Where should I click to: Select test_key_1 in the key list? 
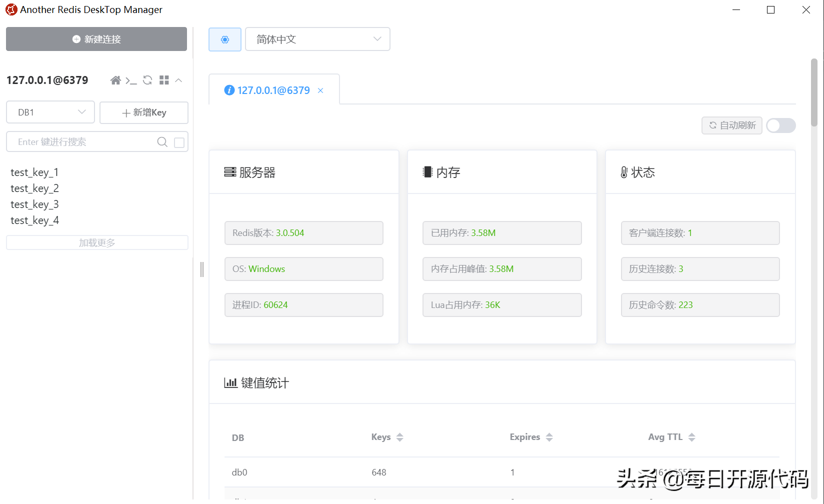pos(34,172)
